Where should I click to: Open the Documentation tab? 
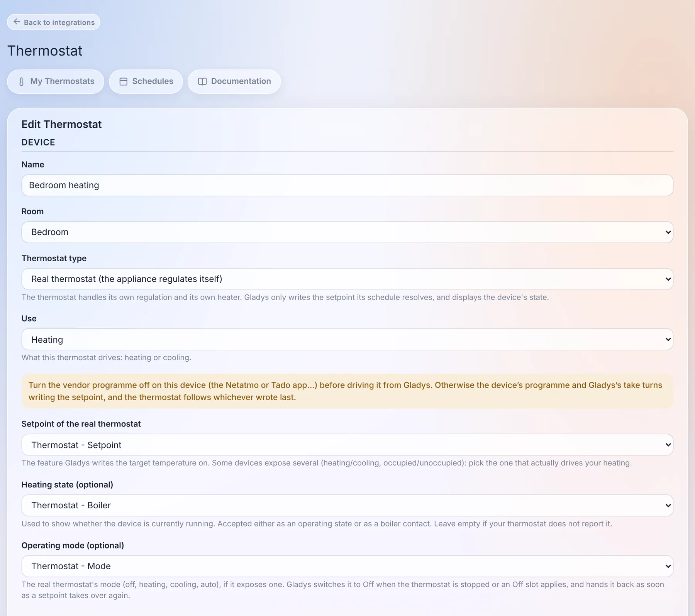(x=234, y=81)
